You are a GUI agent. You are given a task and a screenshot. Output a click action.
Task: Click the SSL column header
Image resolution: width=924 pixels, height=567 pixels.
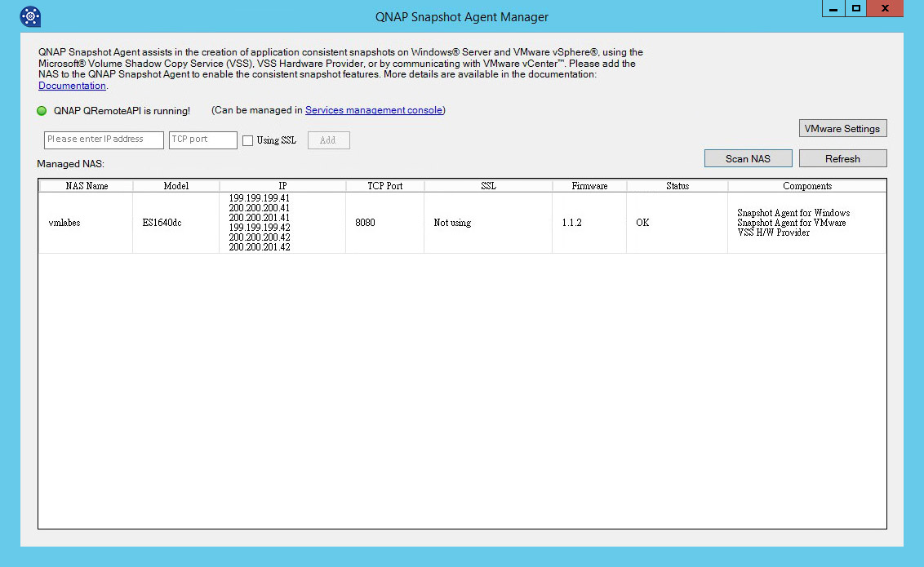488,186
